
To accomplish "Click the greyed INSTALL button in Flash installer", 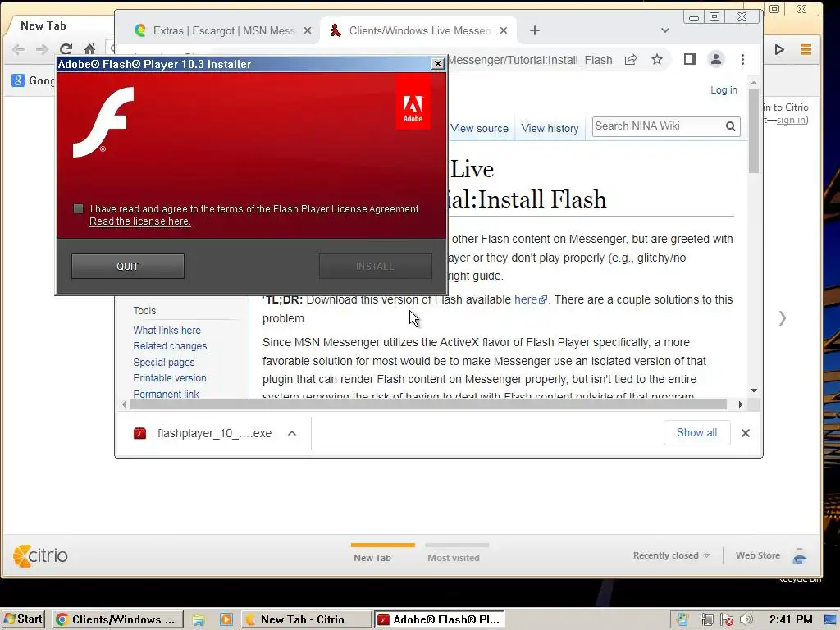I will 375,267.
